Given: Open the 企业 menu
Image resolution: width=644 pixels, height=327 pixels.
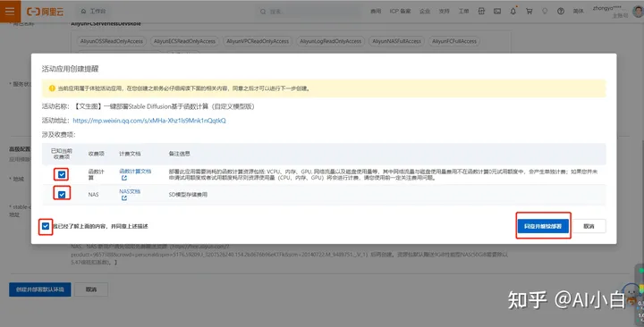Looking at the screenshot, I should tap(425, 11).
